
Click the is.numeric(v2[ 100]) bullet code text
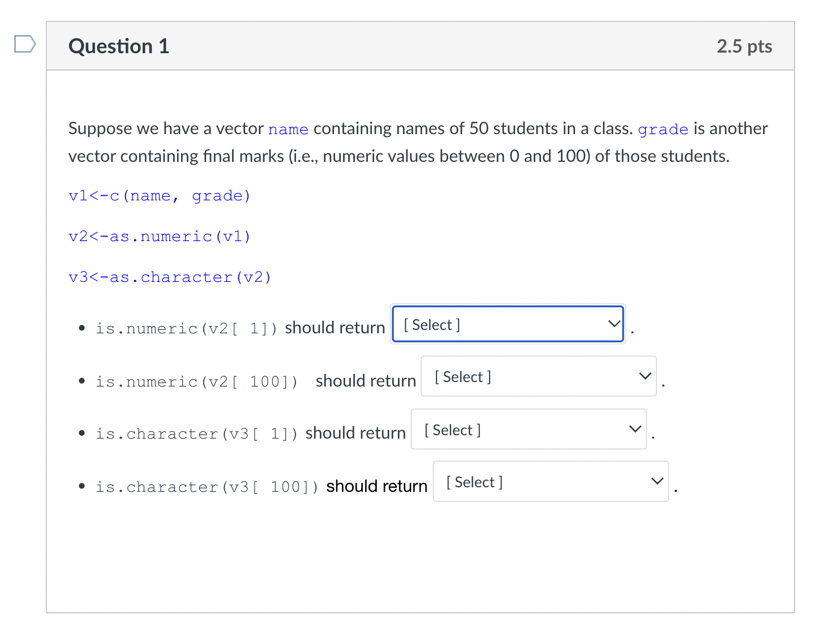click(x=196, y=382)
